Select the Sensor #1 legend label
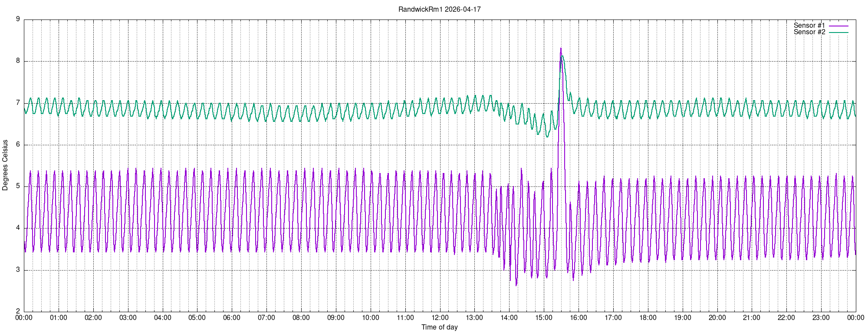868x333 pixels. pyautogui.click(x=809, y=26)
